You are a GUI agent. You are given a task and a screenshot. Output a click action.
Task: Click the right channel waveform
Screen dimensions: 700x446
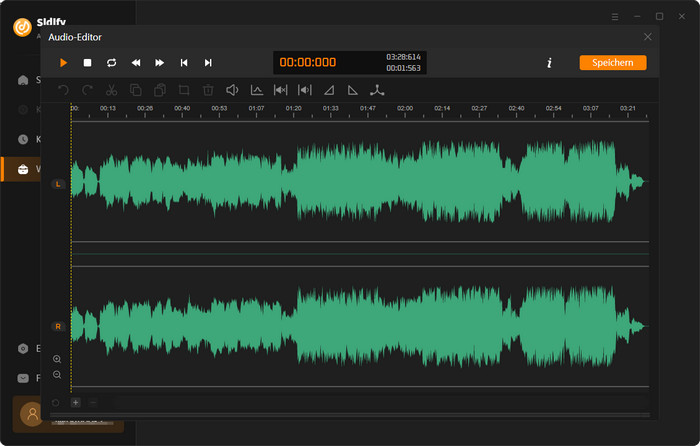360,326
